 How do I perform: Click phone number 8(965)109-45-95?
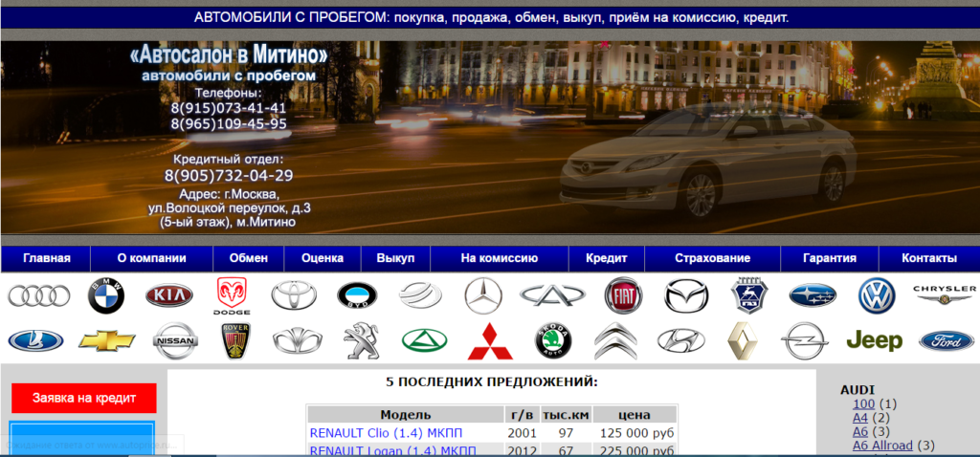click(229, 123)
